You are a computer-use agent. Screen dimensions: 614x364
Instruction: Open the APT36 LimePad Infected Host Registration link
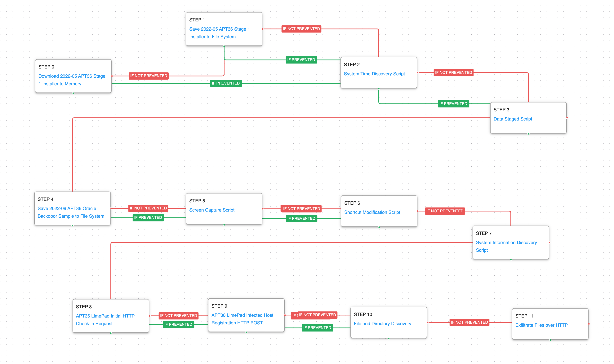click(242, 315)
